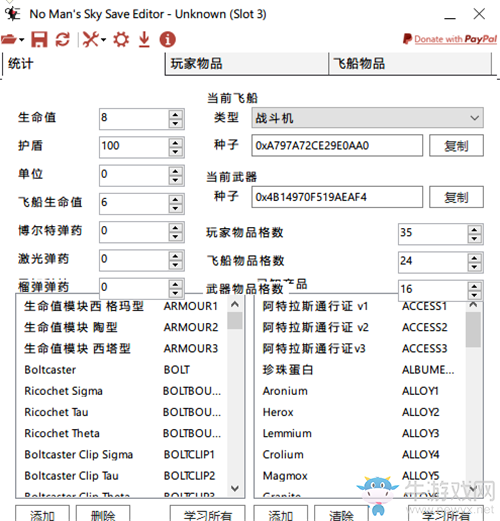
Task: Increase 博尔特弹药 with up arrow
Action: pos(175,228)
